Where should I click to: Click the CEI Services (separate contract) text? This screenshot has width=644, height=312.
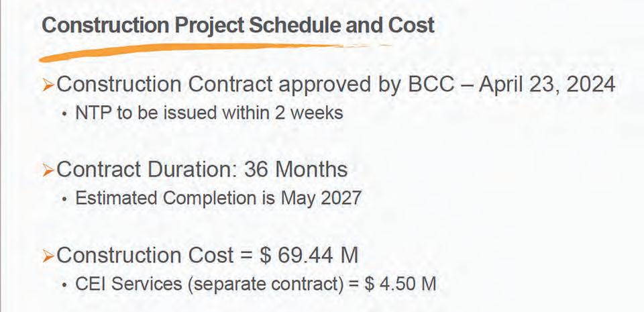209,284
